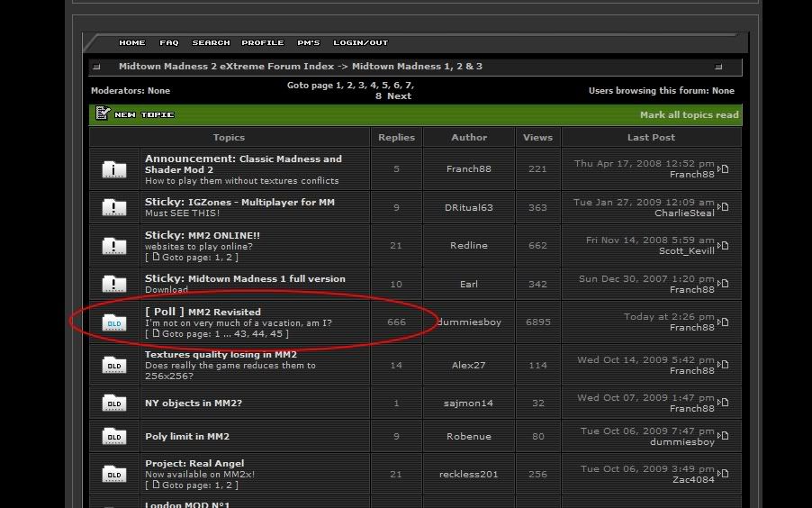Open author profile DRitual63

(469, 207)
